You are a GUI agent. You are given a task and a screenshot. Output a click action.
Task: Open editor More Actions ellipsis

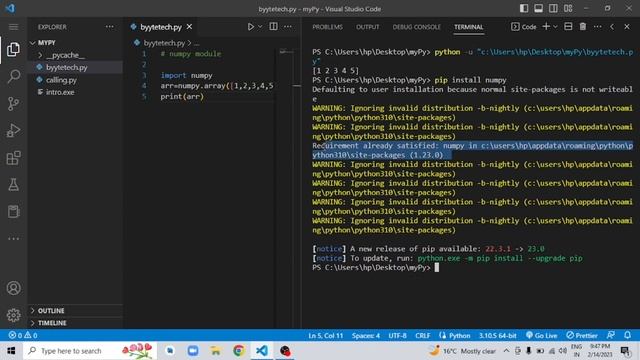[x=288, y=27]
